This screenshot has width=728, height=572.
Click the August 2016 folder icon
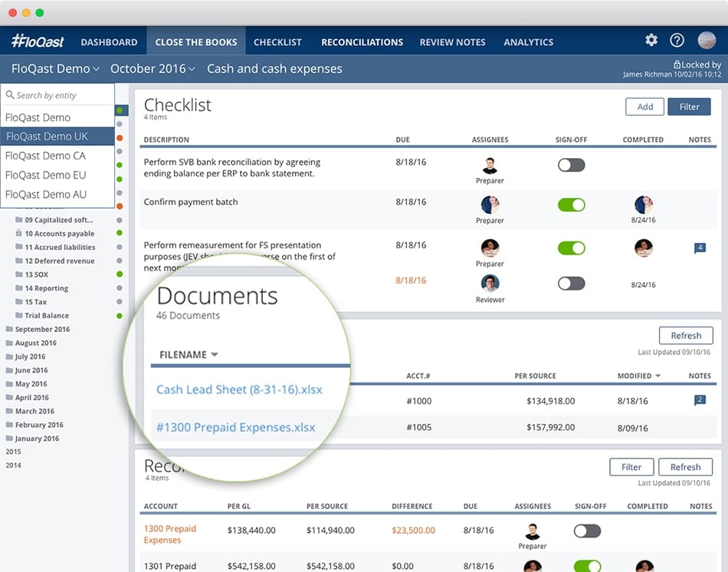pyautogui.click(x=9, y=343)
